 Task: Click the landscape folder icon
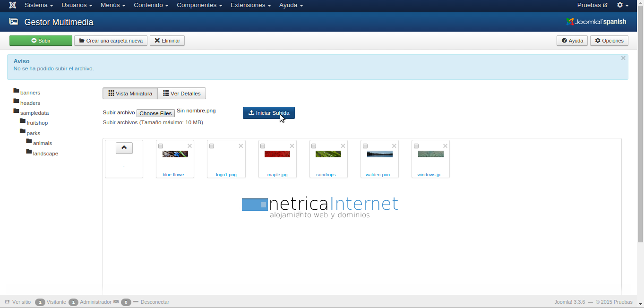[x=29, y=152]
